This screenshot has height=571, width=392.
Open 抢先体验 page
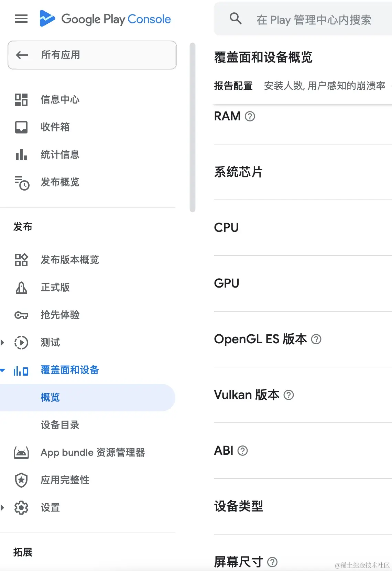pyautogui.click(x=60, y=315)
